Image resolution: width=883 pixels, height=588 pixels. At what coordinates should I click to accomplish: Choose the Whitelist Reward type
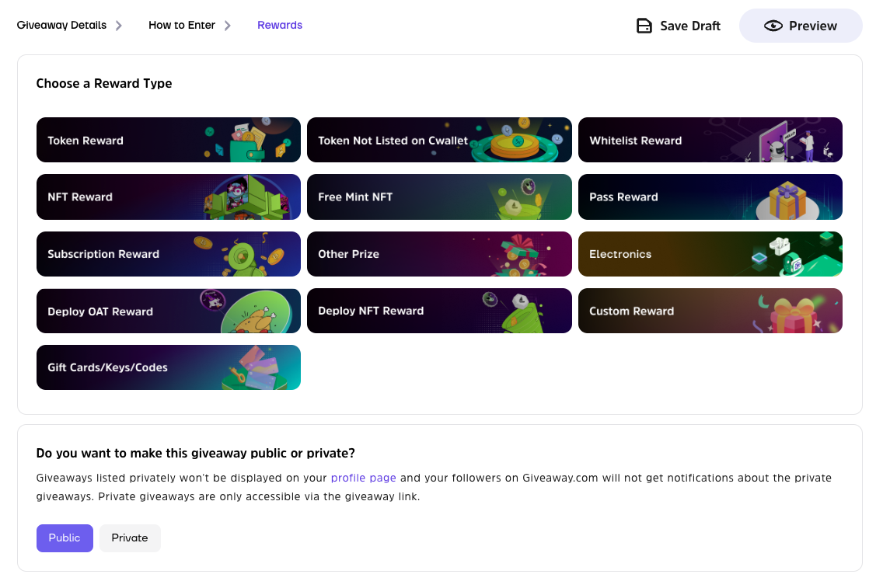point(710,140)
